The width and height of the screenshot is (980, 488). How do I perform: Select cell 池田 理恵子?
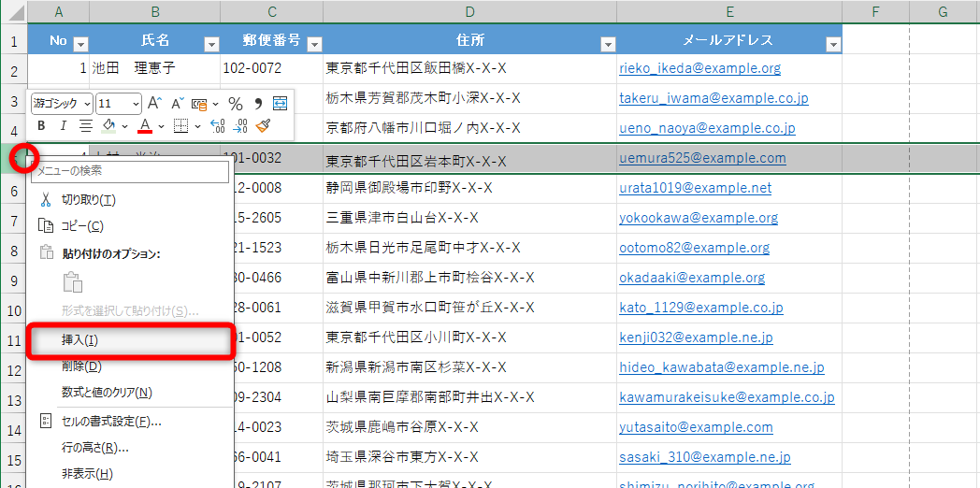pos(155,69)
